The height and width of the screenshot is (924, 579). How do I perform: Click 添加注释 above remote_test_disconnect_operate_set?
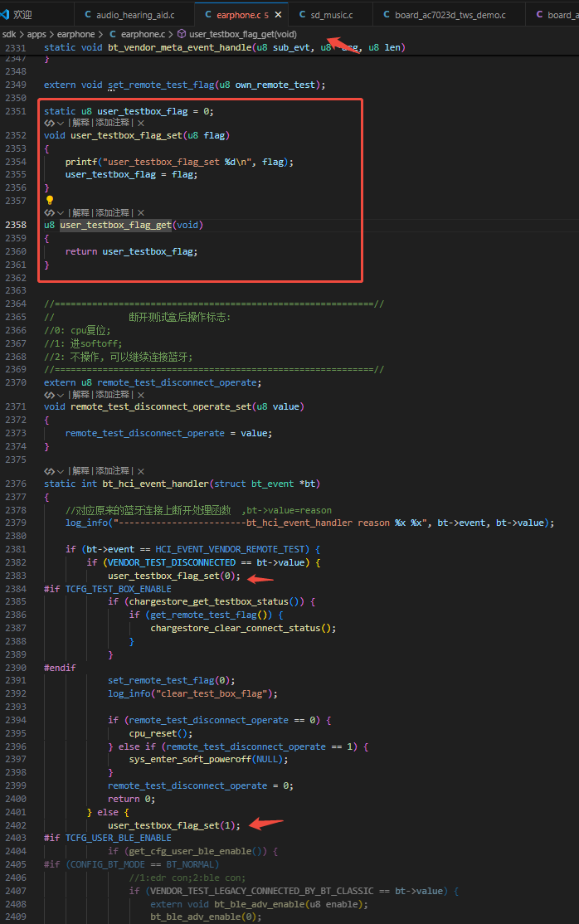click(112, 395)
